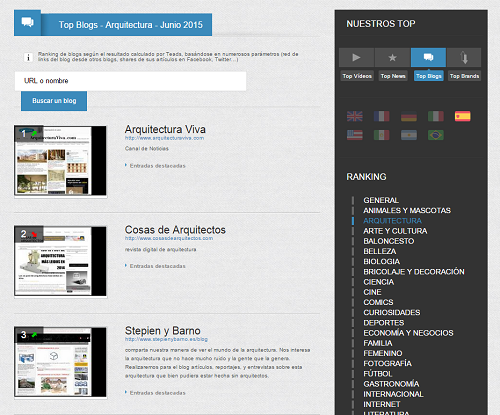Open the Stepien y Barno site thumbnail
This screenshot has width=500, height=415.
point(60,362)
